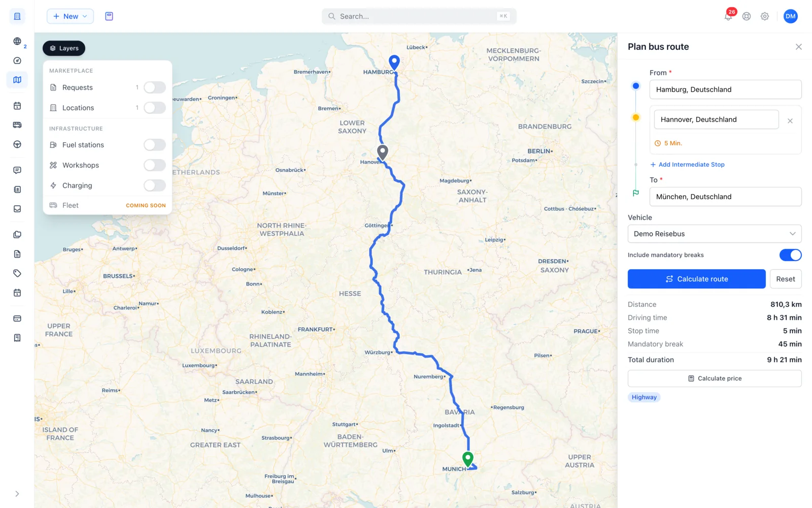
Task: Enable the Workshops layer
Action: pos(155,165)
